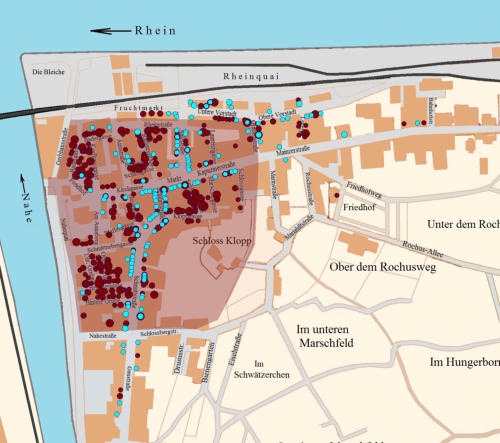This screenshot has width=500, height=443.
Task: Select the Rochus-Allee street label
Action: [x=423, y=249]
